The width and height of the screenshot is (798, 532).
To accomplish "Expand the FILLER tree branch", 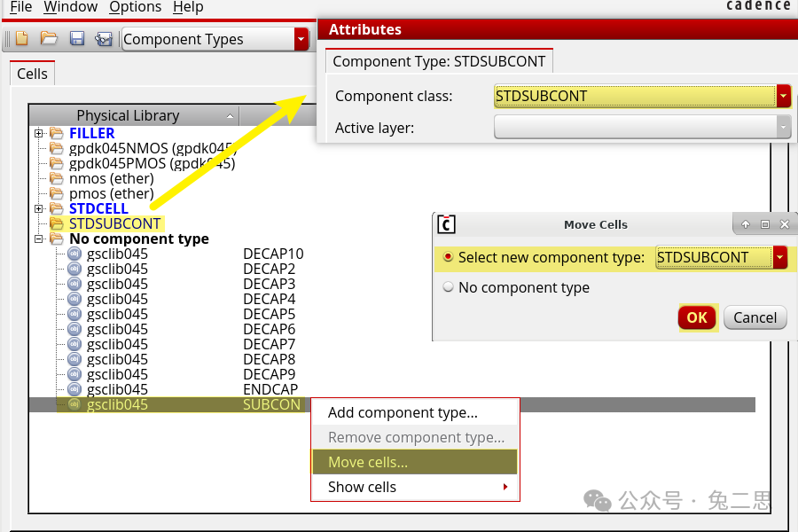I will [x=37, y=134].
